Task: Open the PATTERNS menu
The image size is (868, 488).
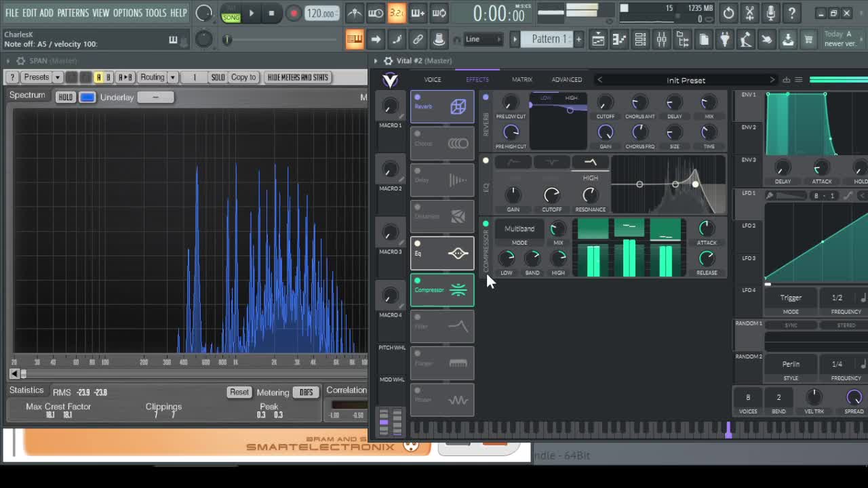Action: coord(73,13)
